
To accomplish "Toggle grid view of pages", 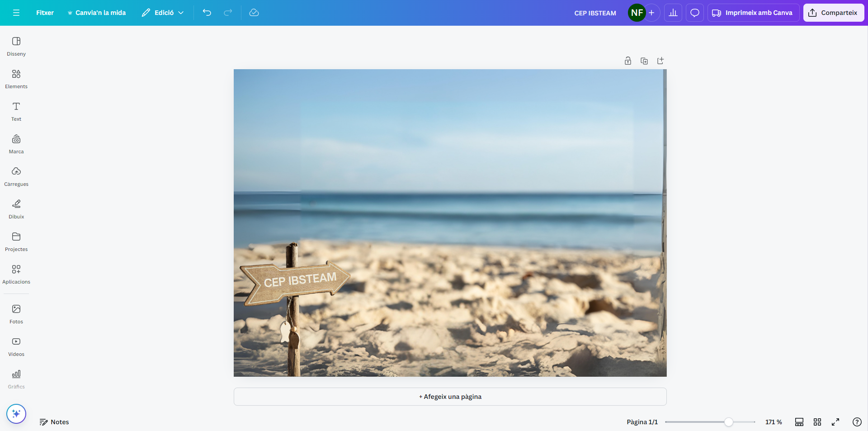I will coord(817,422).
